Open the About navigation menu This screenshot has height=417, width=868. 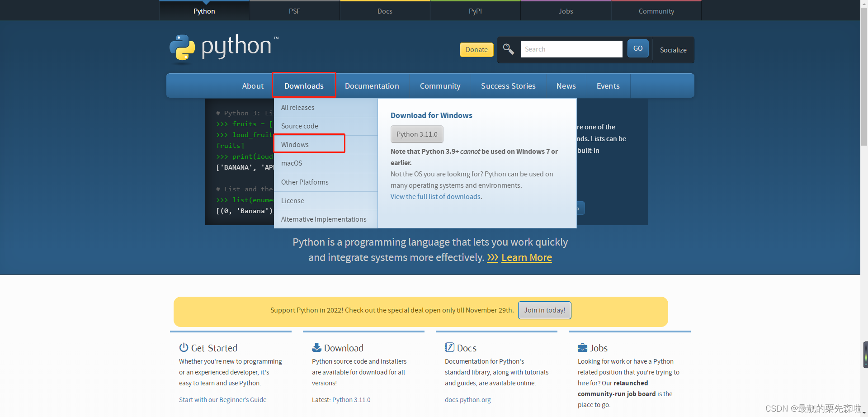[253, 86]
